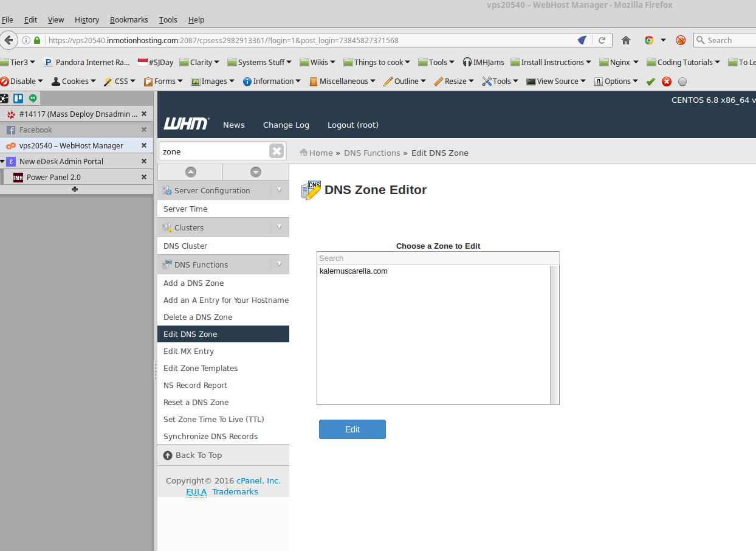Click the scroll down arrow in sidebar

point(256,172)
